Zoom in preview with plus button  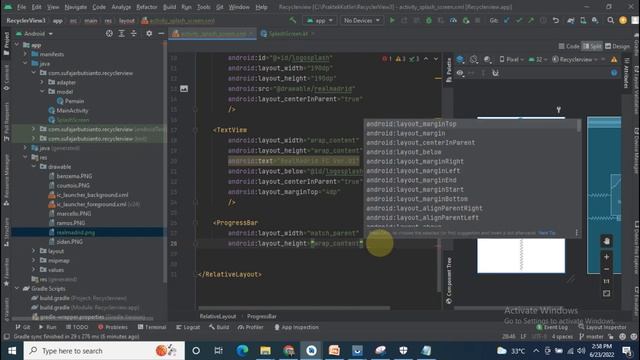[x=607, y=257]
